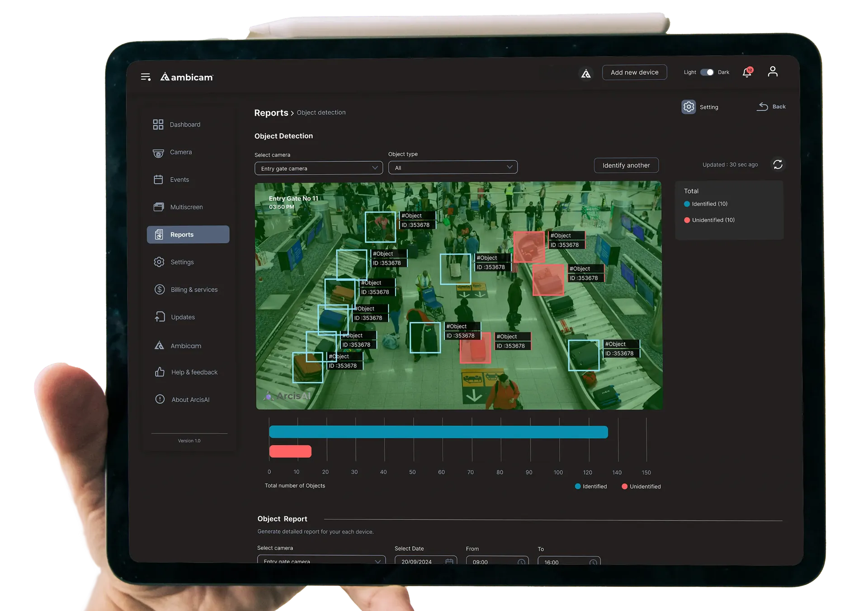Click the Billing dollar icon
Image resolution: width=868 pixels, height=611 pixels.
(160, 289)
